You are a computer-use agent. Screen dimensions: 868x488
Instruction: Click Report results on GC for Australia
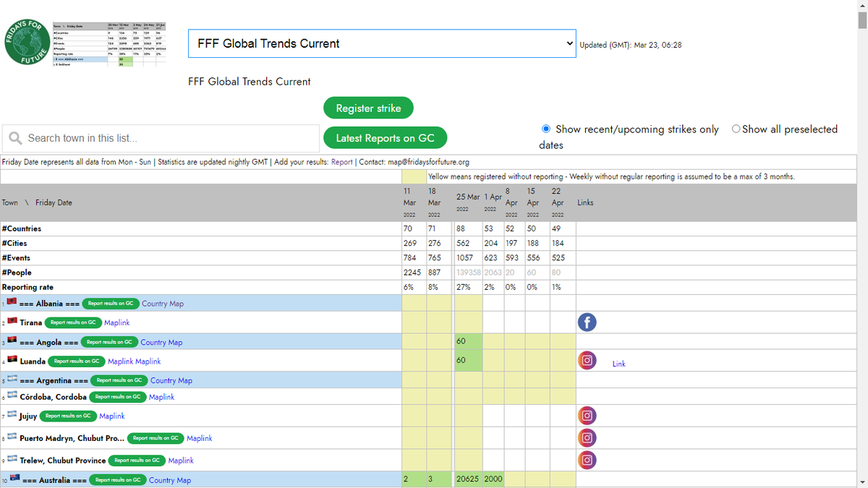point(118,479)
